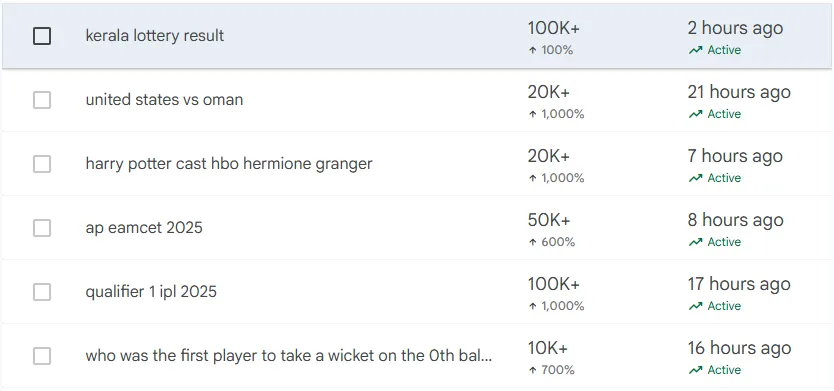Click the Active trend icon under 17 hours ago
Viewport: 834px width, 391px height.
coord(695,306)
